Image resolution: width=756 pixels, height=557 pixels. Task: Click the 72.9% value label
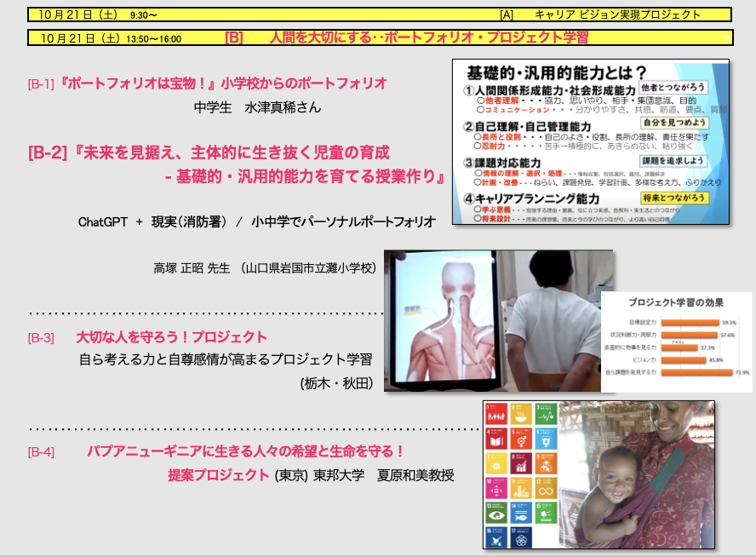[742, 373]
